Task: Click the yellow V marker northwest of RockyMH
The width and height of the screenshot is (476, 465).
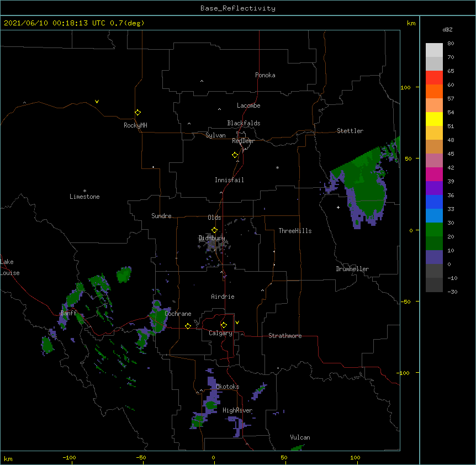Action: click(x=97, y=102)
